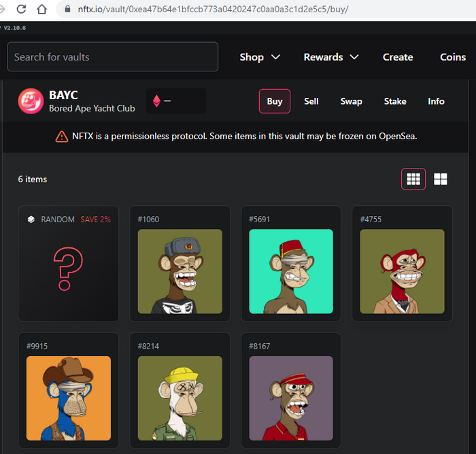Image resolution: width=476 pixels, height=454 pixels.
Task: Click the V2.10.6 version label
Action: (14, 28)
